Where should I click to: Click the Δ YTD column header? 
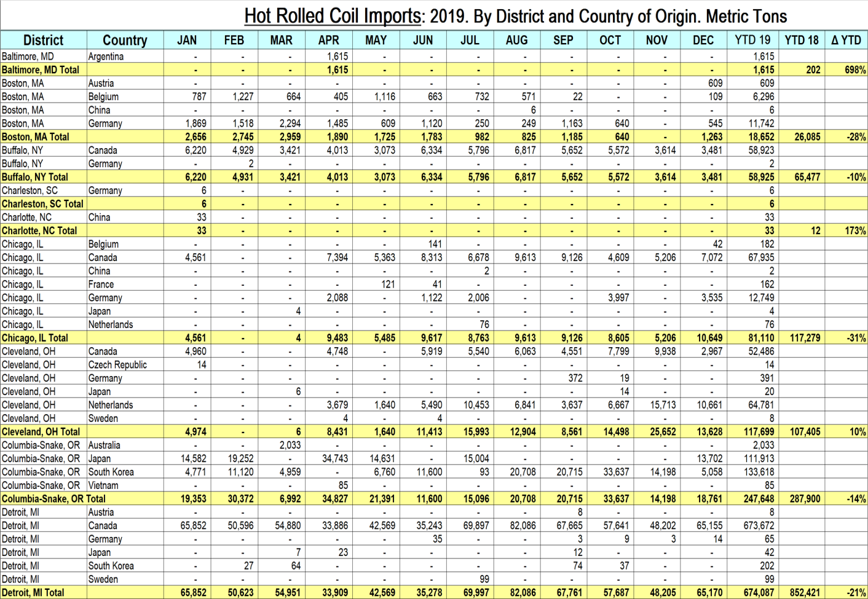(846, 41)
